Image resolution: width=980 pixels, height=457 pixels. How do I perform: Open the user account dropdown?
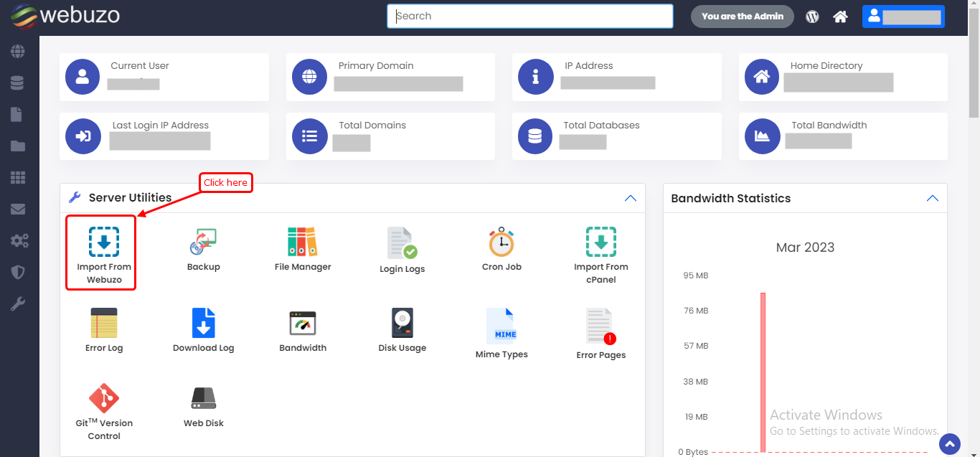click(903, 17)
